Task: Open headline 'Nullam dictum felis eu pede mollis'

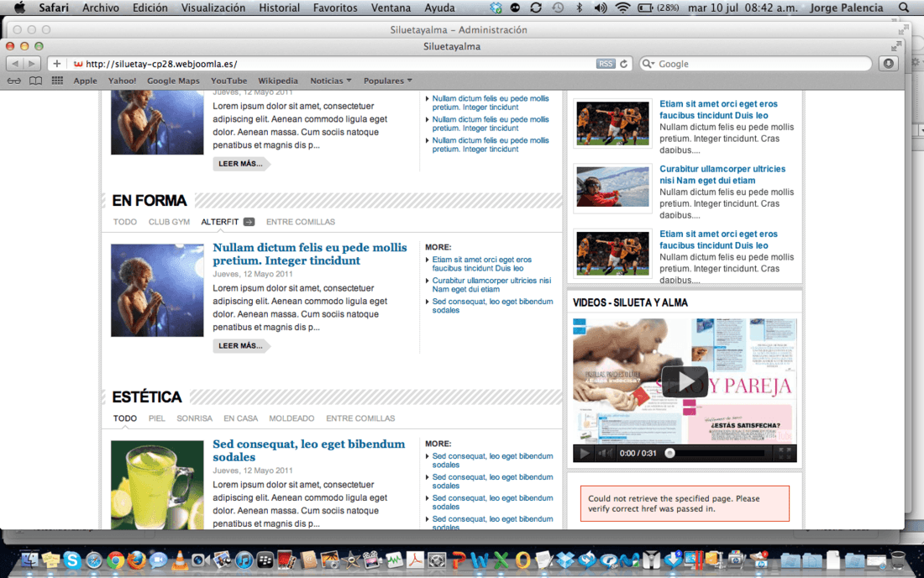Action: click(x=309, y=254)
